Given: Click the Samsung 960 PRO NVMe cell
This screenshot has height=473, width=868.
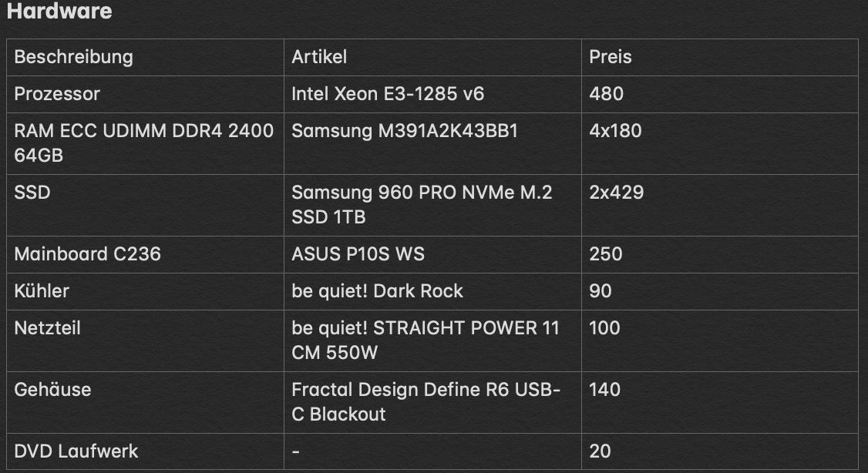Looking at the screenshot, I should (422, 204).
